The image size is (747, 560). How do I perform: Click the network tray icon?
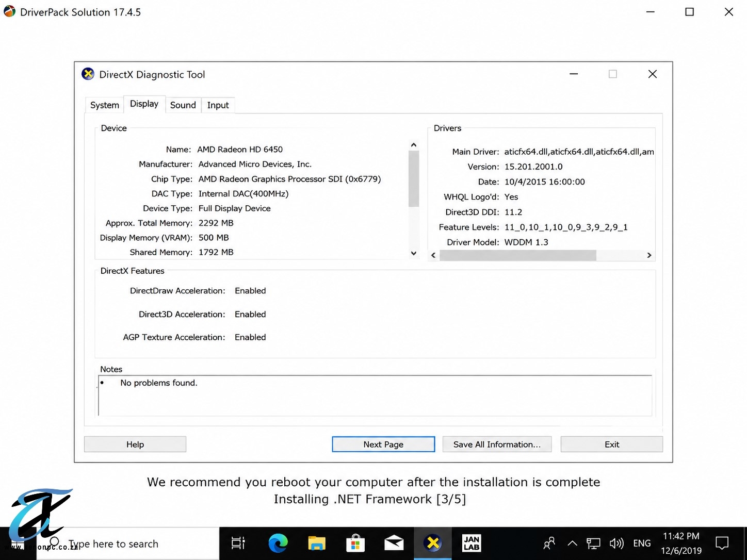point(594,543)
